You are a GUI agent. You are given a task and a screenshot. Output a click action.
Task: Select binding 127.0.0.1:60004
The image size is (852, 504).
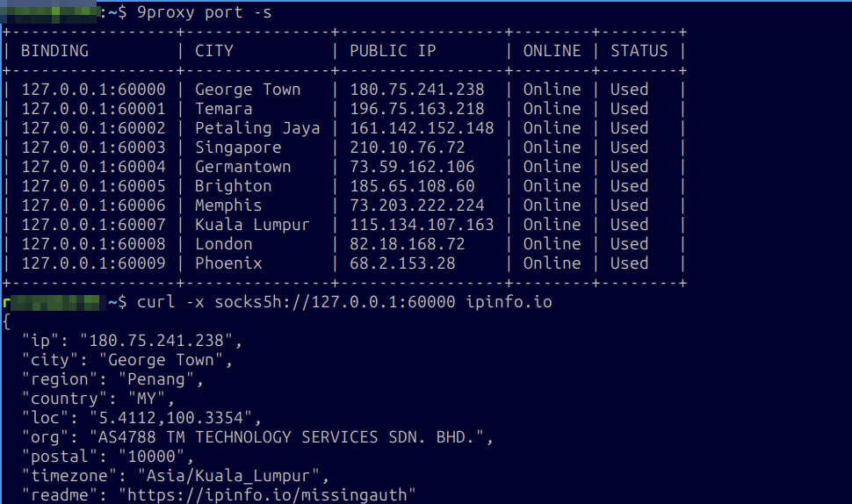(x=93, y=166)
